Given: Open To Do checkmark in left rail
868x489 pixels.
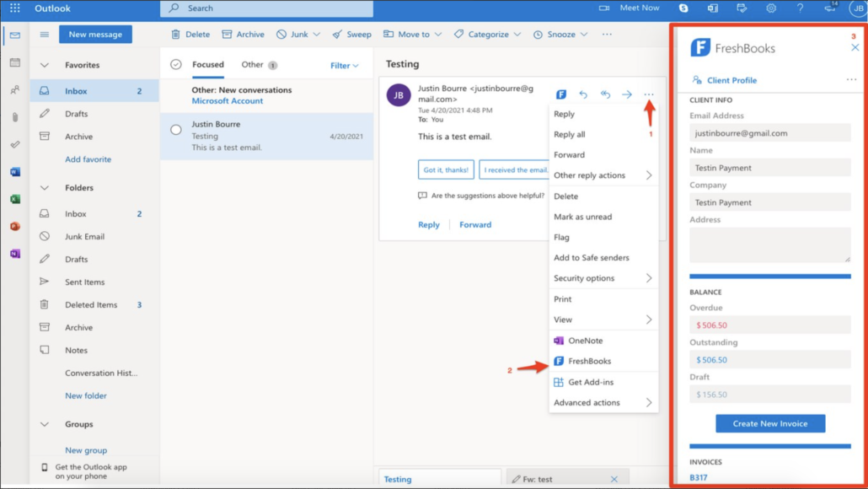Looking at the screenshot, I should click(15, 144).
